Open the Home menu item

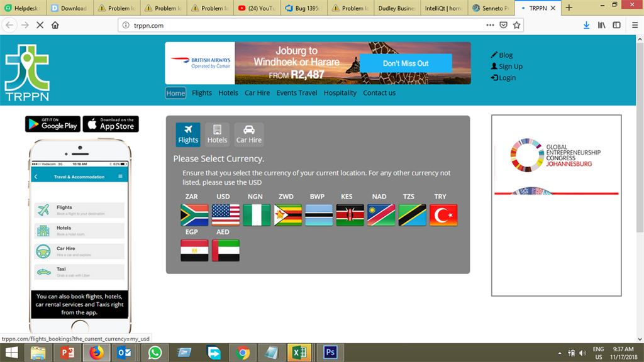click(x=175, y=93)
